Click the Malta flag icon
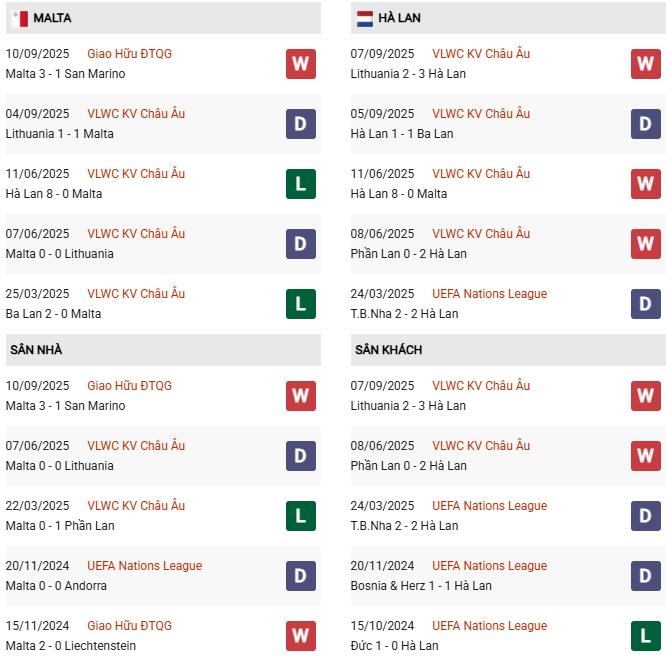This screenshot has height=659, width=666. [19, 18]
